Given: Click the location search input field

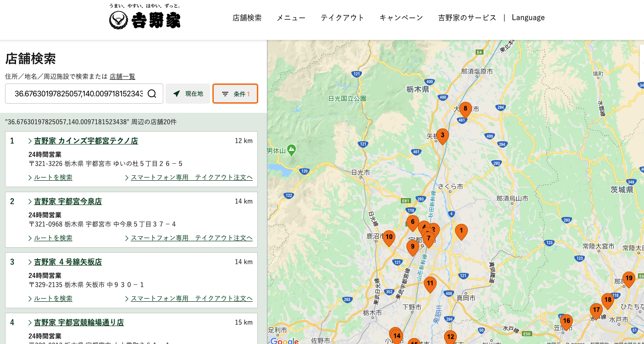Looking at the screenshot, I should [x=78, y=94].
